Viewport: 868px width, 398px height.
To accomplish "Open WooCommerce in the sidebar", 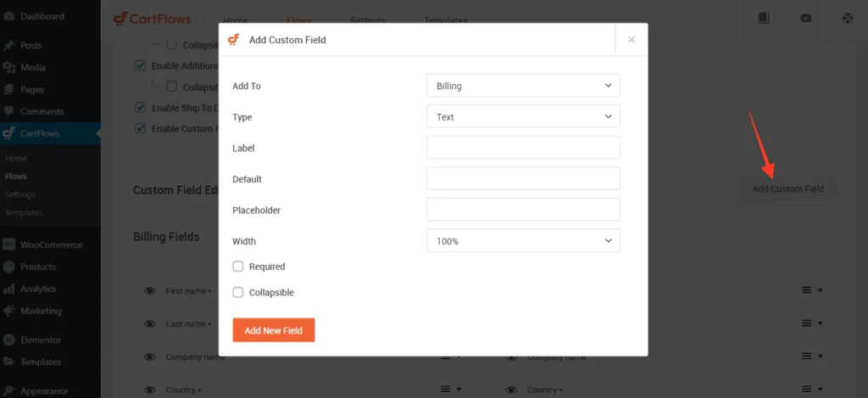I will pyautogui.click(x=51, y=244).
